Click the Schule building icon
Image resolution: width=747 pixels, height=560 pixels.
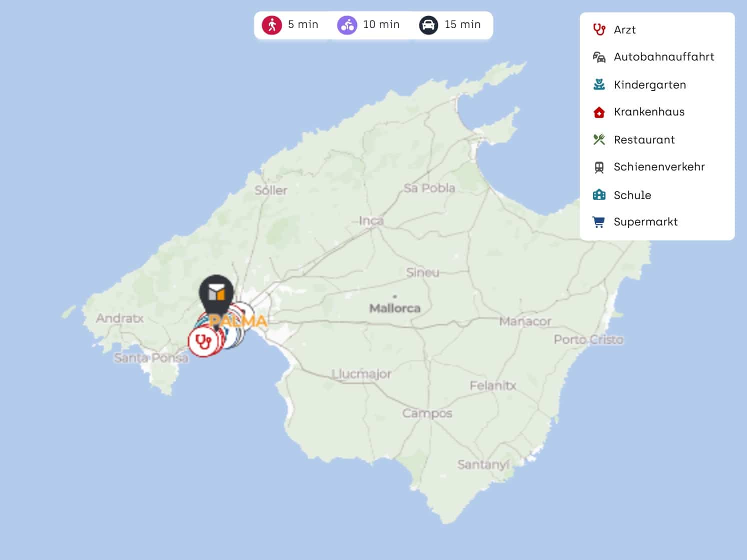599,194
